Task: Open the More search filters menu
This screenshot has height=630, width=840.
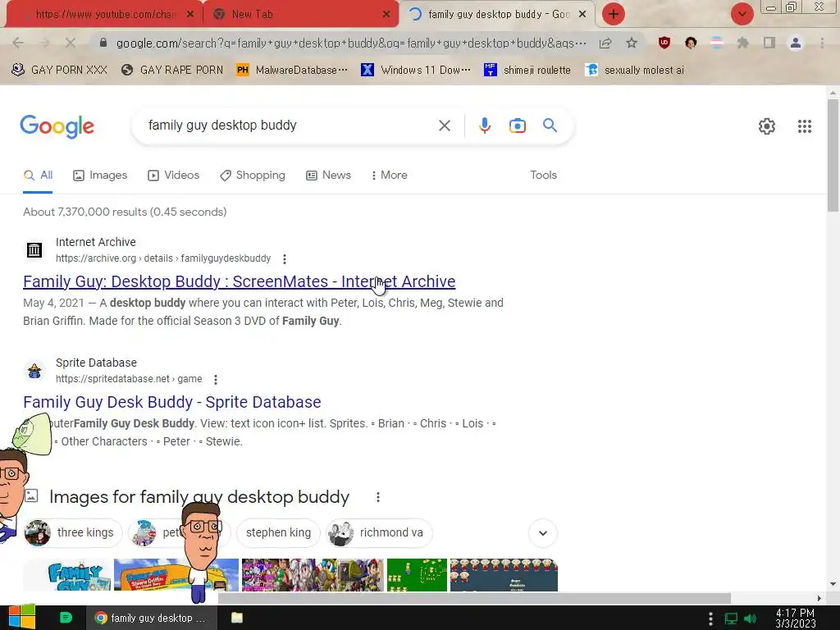Action: pos(389,176)
